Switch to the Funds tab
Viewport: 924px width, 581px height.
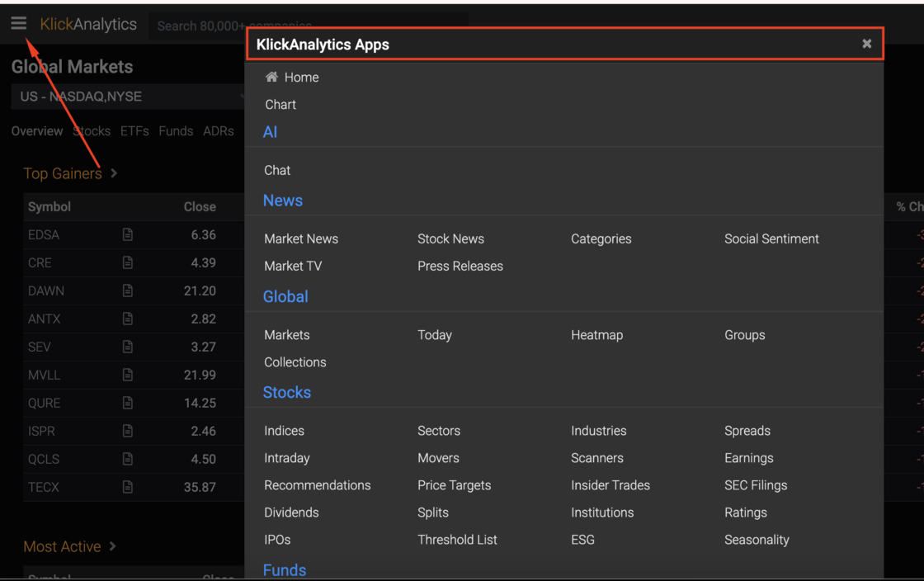[x=176, y=131]
